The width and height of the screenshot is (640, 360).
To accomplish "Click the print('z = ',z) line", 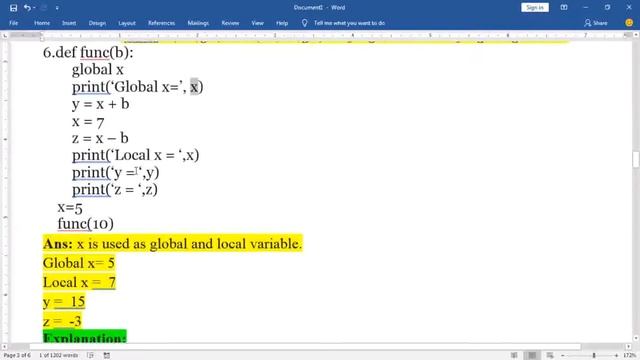I will (115, 189).
